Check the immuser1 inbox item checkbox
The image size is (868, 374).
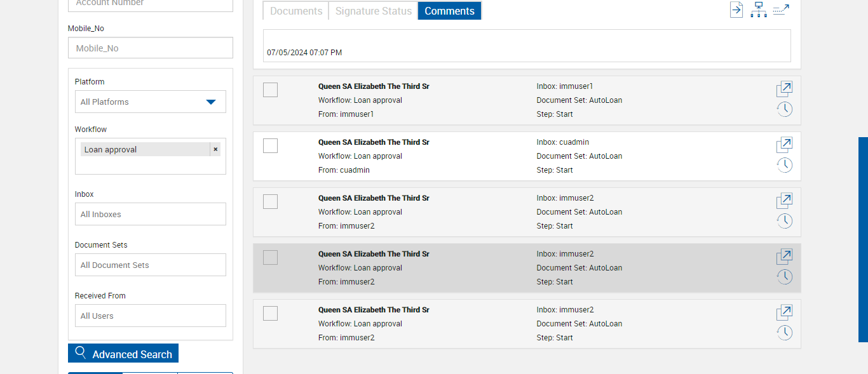coord(270,90)
